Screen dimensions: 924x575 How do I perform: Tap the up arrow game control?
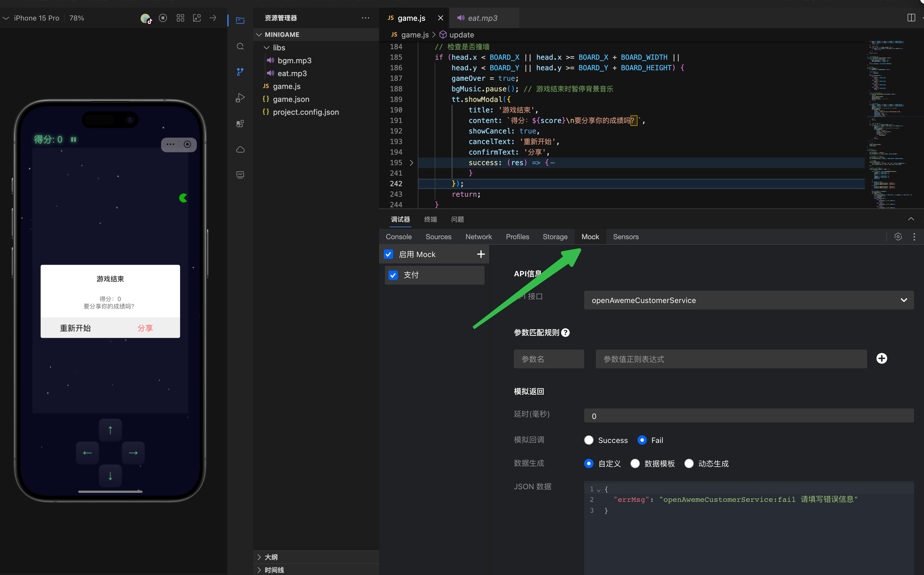tap(110, 430)
